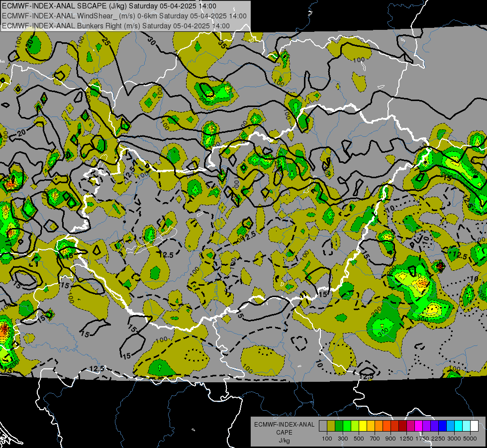Choose the cyan swatch right of 3000
This screenshot has height=448, width=487.
click(x=459, y=426)
